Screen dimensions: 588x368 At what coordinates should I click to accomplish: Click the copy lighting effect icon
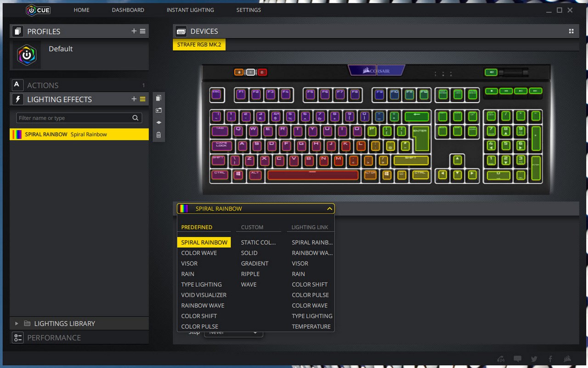coord(158,98)
